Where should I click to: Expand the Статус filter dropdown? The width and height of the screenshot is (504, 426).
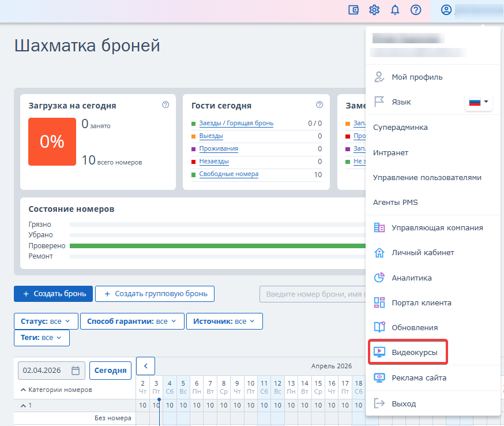(46, 322)
